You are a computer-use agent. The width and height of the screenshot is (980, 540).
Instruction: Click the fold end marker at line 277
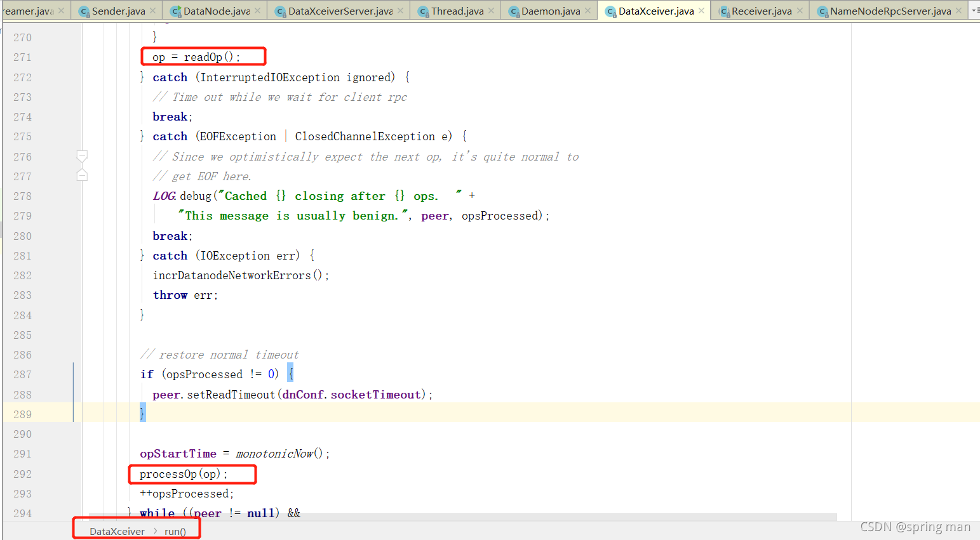tap(82, 175)
